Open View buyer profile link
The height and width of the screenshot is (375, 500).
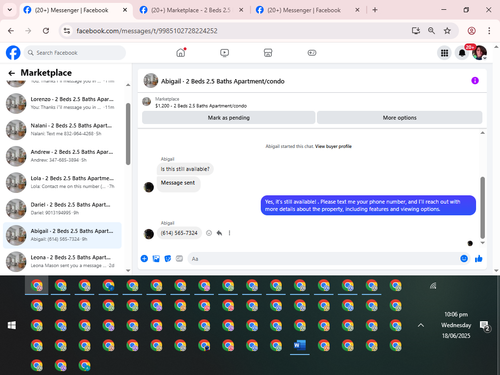click(x=333, y=146)
